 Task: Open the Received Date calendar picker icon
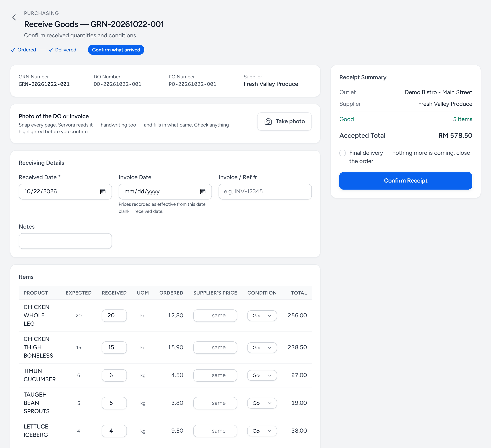(x=103, y=192)
